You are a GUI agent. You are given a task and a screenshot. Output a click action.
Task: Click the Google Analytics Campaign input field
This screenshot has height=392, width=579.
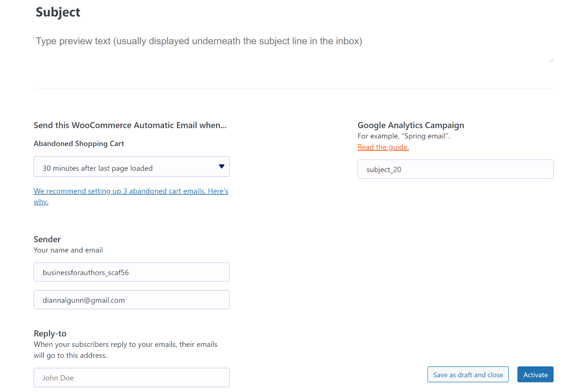click(455, 169)
